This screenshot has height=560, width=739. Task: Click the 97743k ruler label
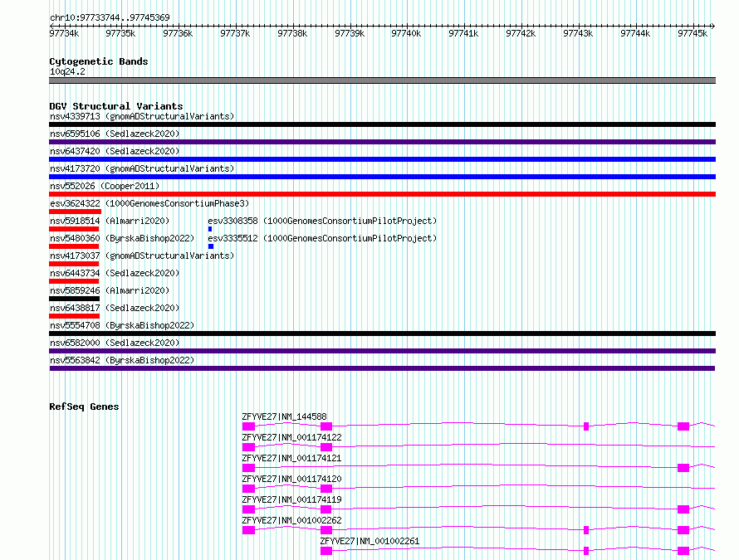pyautogui.click(x=578, y=33)
